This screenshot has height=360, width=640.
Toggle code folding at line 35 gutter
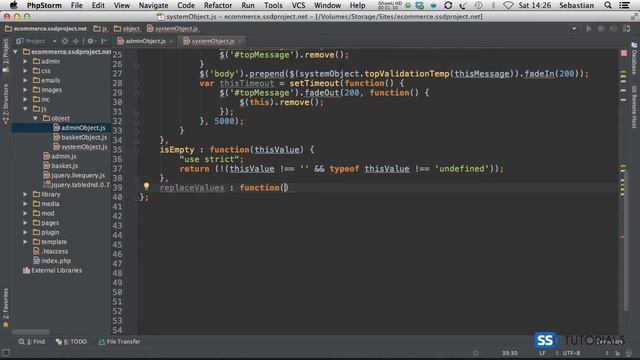(137, 150)
